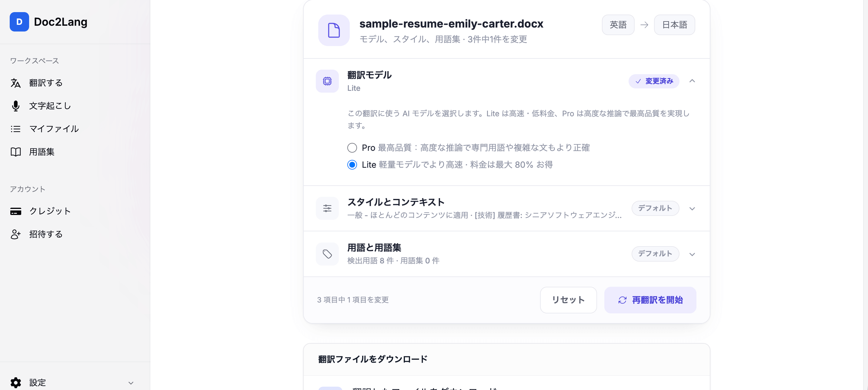Click the checkmark in the 変更済み badge

638,81
